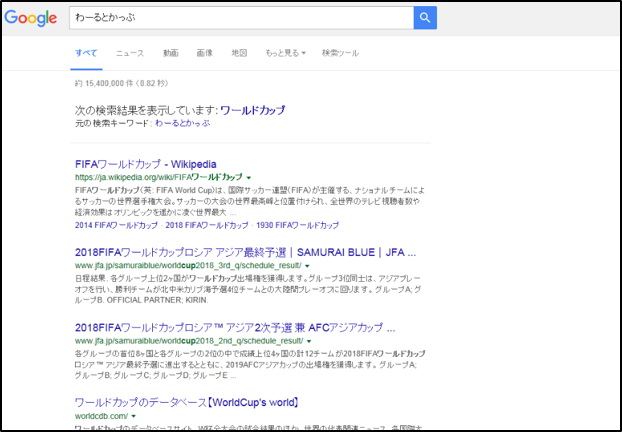Click result count text 約 15,400,000 件
Image resolution: width=622 pixels, height=432 pixels.
point(105,83)
